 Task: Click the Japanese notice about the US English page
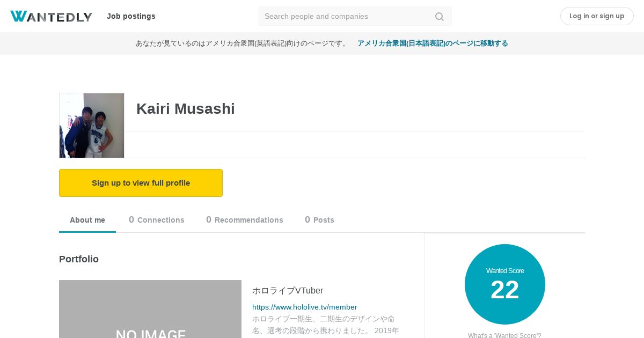[243, 43]
